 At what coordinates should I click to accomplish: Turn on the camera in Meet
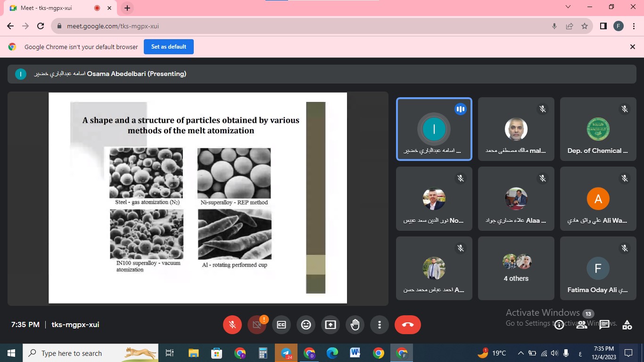pos(257,325)
